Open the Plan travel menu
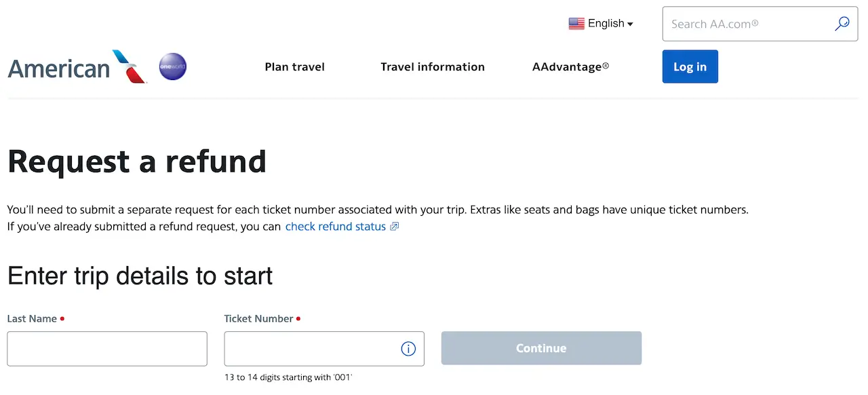The width and height of the screenshot is (868, 395). (294, 67)
